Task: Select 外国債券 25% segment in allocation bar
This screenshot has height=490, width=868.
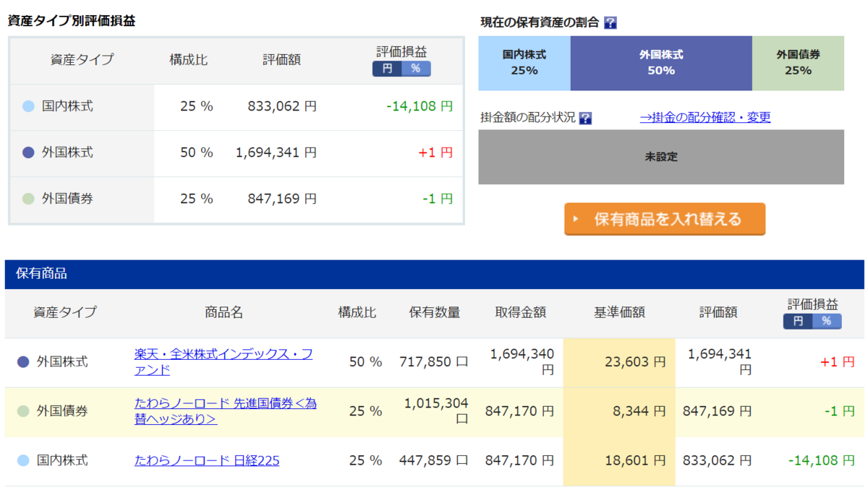Action: coord(798,63)
